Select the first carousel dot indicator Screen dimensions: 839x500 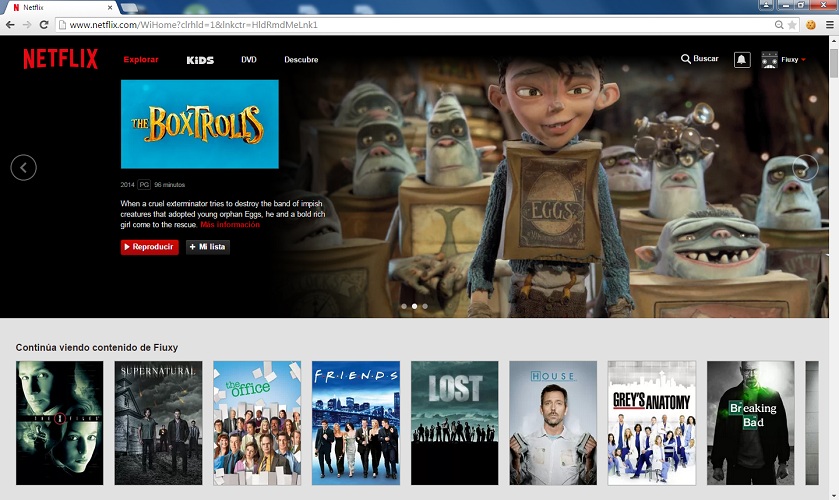pyautogui.click(x=404, y=306)
